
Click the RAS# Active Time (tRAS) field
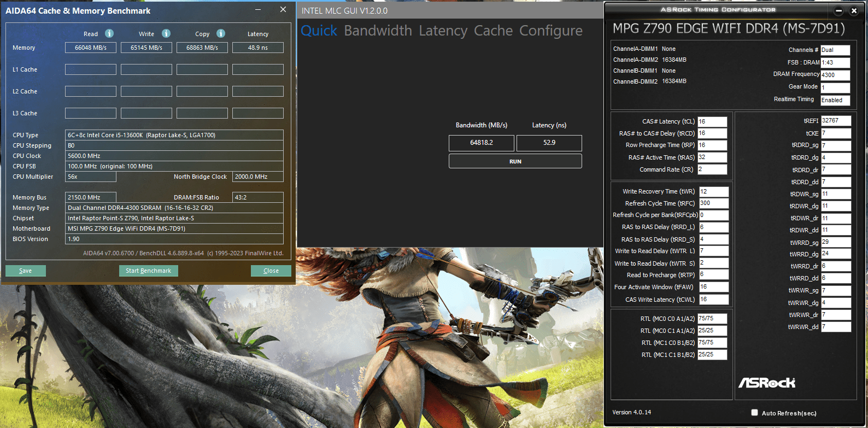point(712,157)
